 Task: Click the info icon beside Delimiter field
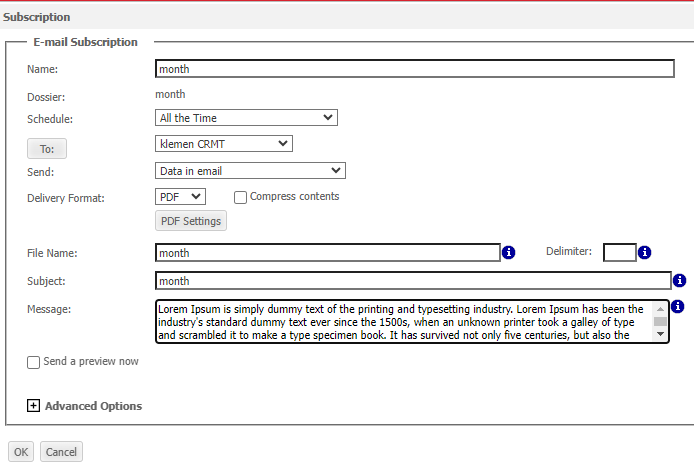pyautogui.click(x=644, y=253)
